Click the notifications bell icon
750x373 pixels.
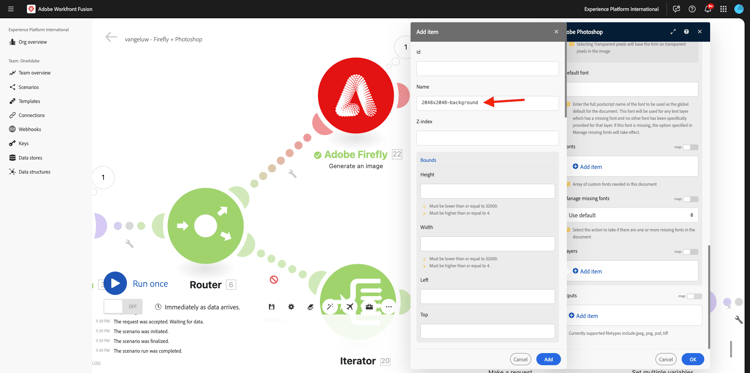point(707,9)
